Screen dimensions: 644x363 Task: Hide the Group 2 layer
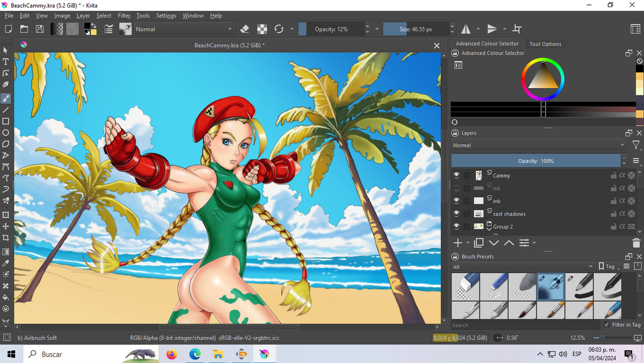(456, 226)
